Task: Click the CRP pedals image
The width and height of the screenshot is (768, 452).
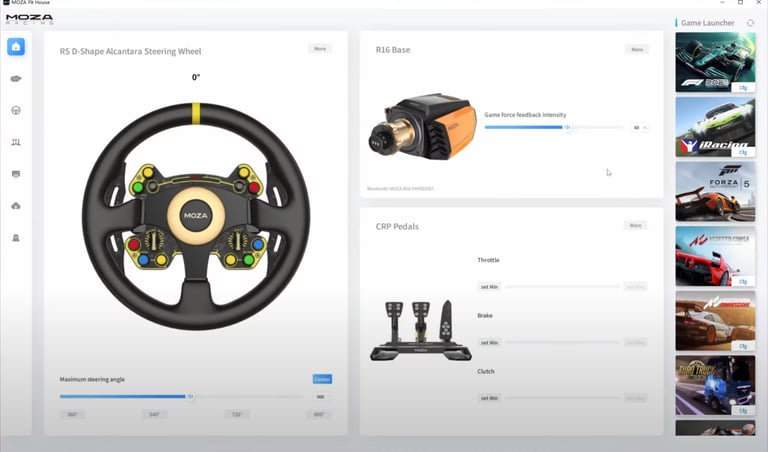Action: click(x=421, y=331)
